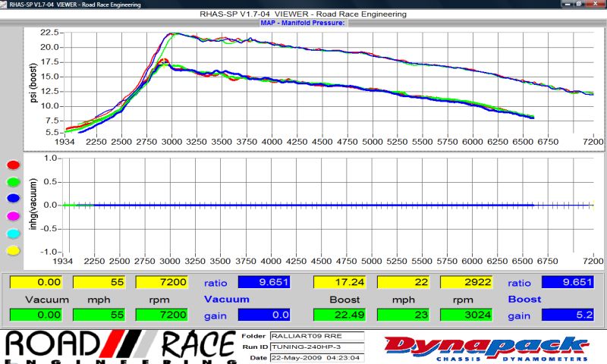Toggle the green run indicator circle
The image size is (607, 364).
point(12,181)
